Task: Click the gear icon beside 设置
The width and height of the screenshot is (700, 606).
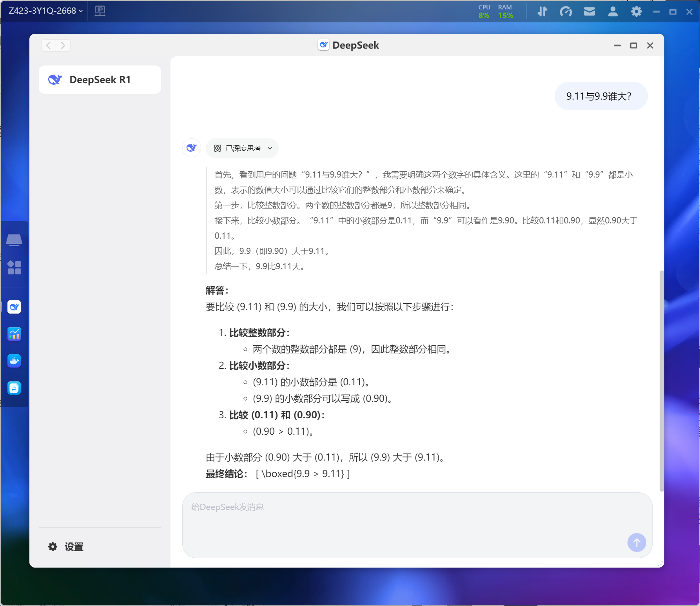Action: [53, 547]
